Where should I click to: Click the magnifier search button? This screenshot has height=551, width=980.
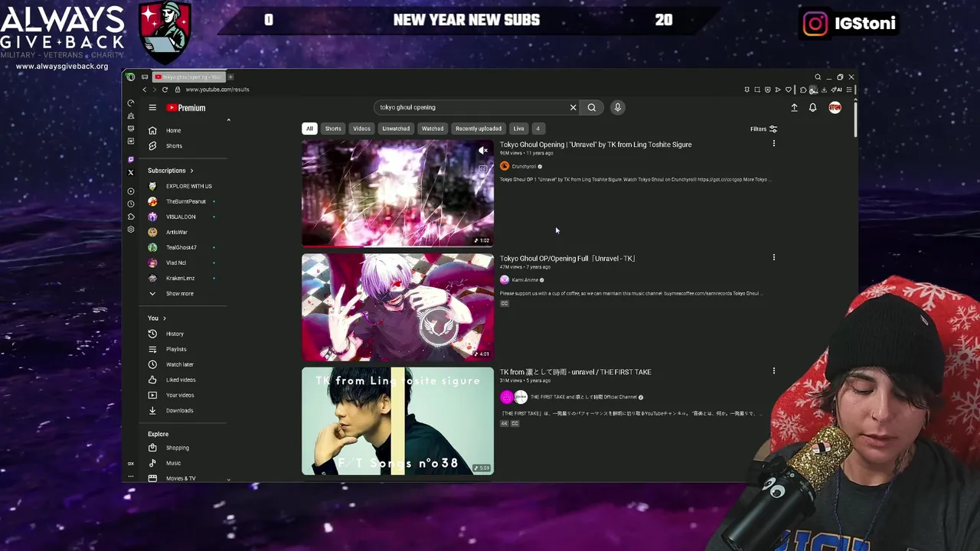click(592, 107)
